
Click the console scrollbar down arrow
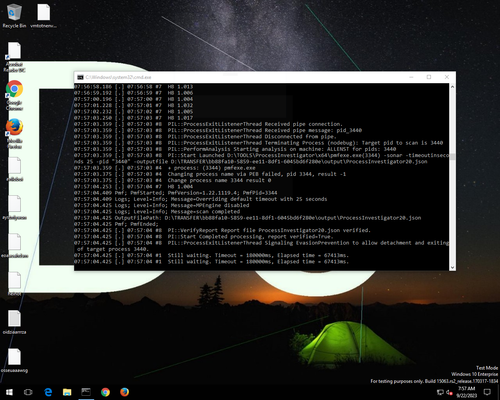(x=452, y=267)
